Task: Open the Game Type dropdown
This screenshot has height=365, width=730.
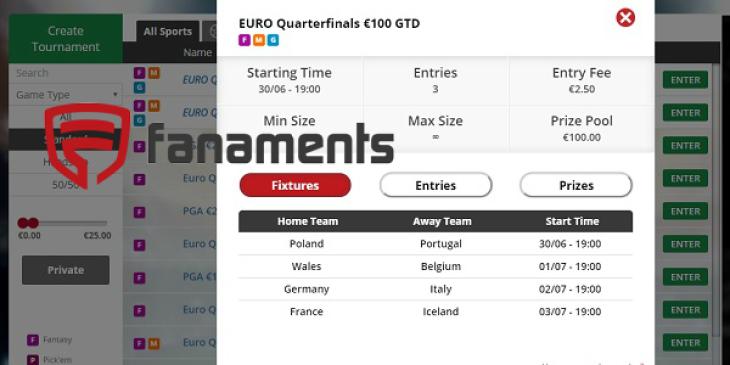Action: pyautogui.click(x=66, y=95)
